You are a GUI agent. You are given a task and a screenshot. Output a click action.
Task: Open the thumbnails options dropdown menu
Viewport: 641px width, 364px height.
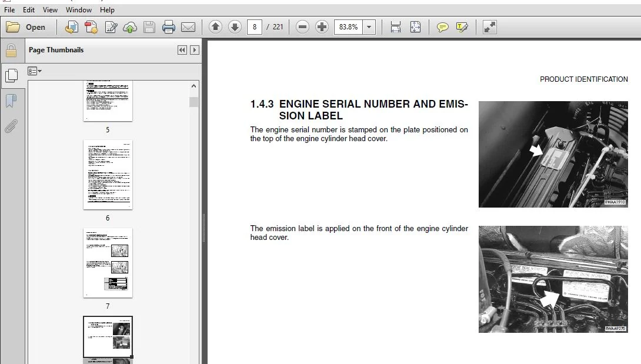pos(34,71)
